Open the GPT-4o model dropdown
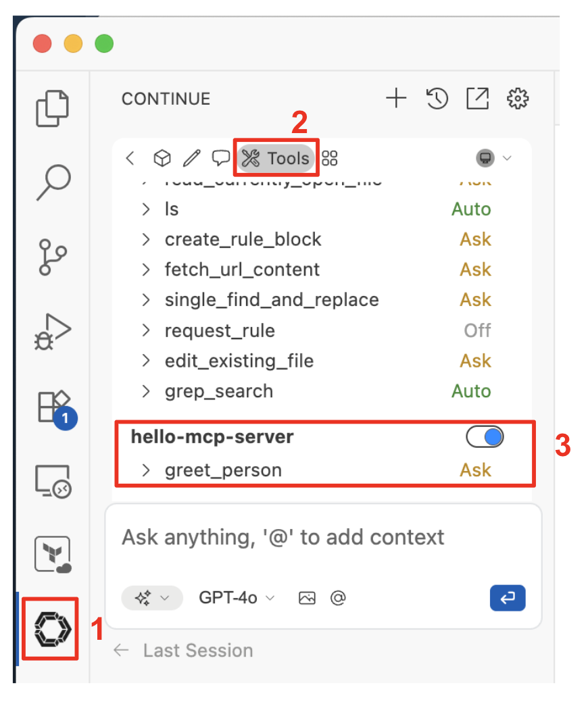The width and height of the screenshot is (588, 704). pyautogui.click(x=237, y=598)
